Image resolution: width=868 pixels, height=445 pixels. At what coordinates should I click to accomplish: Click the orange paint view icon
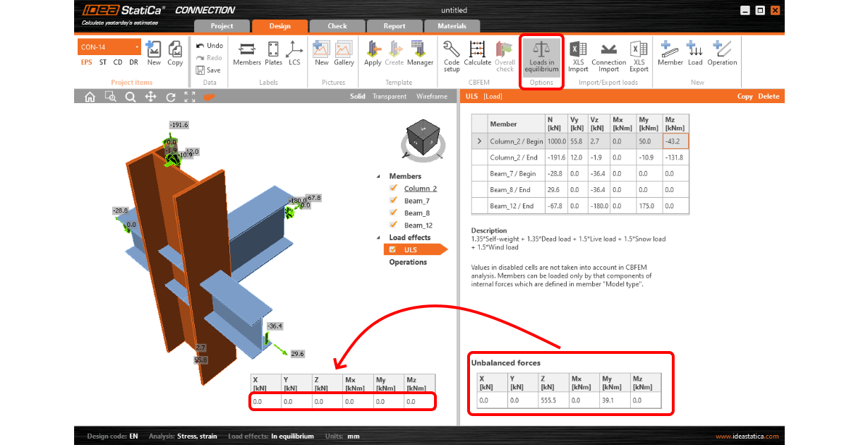[209, 97]
